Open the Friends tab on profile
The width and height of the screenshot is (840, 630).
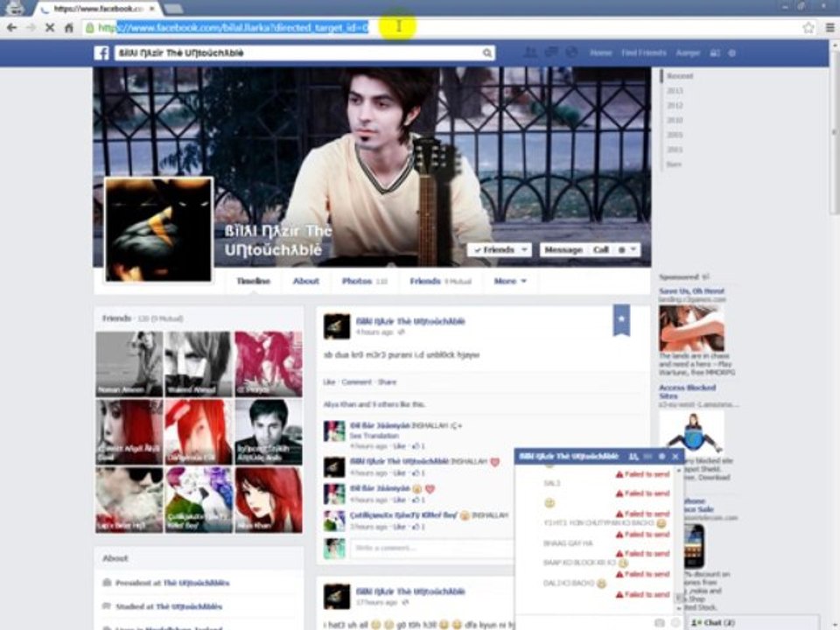click(x=440, y=281)
